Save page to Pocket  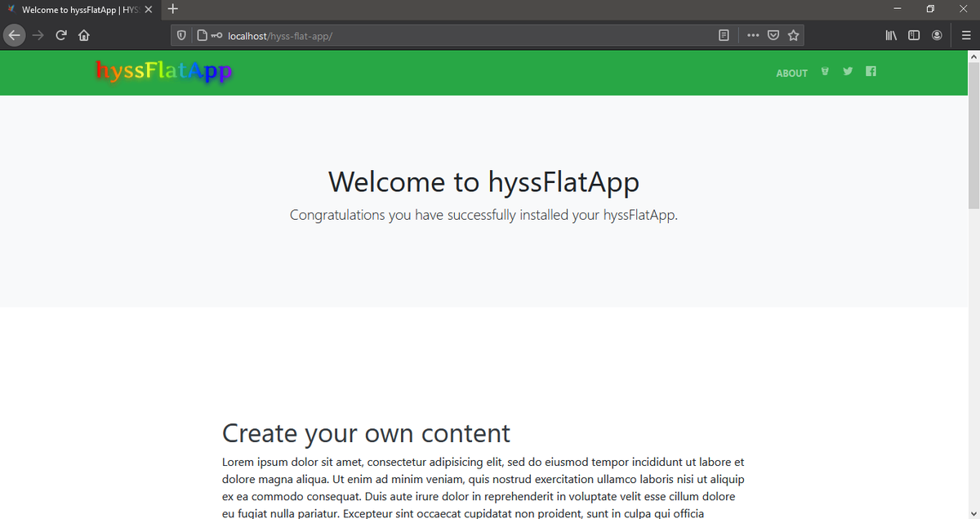[773, 36]
